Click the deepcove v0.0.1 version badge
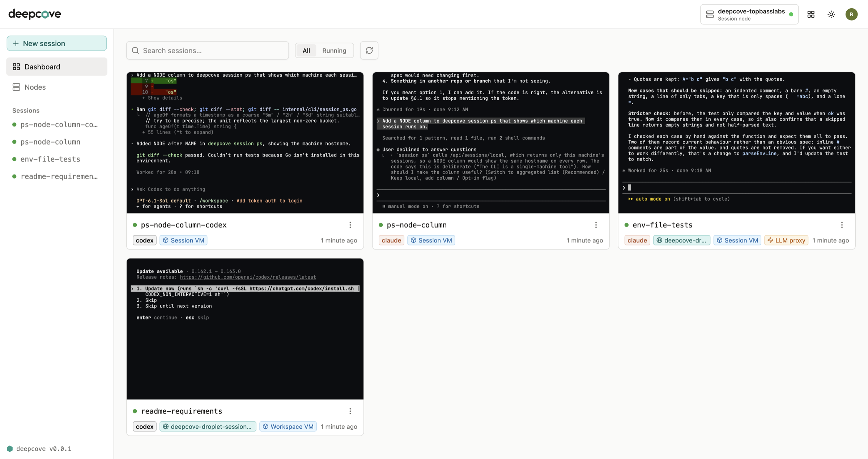This screenshot has height=459, width=868. pyautogui.click(x=39, y=449)
